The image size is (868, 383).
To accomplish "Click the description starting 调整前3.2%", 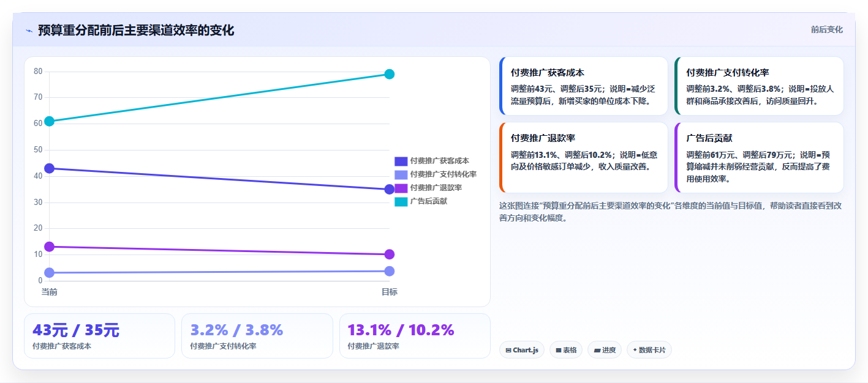I will pos(760,95).
